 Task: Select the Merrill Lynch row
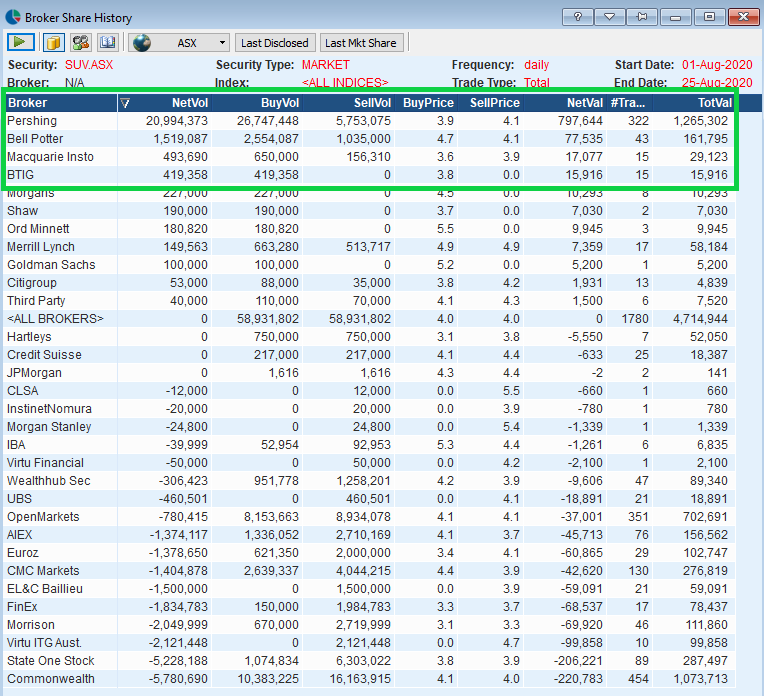coord(369,247)
